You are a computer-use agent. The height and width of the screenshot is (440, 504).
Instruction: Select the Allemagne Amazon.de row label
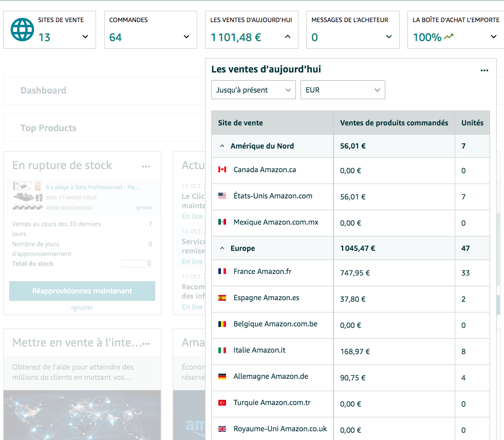point(271,376)
